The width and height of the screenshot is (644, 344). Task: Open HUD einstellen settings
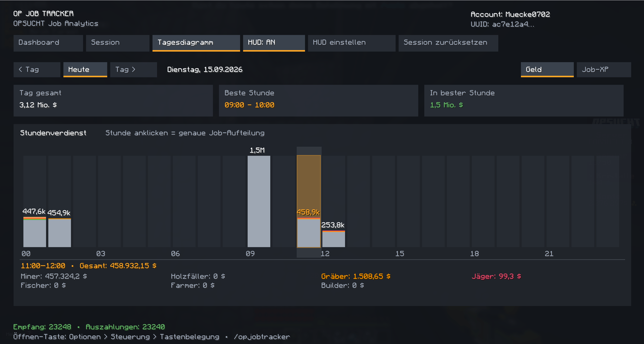[352, 43]
